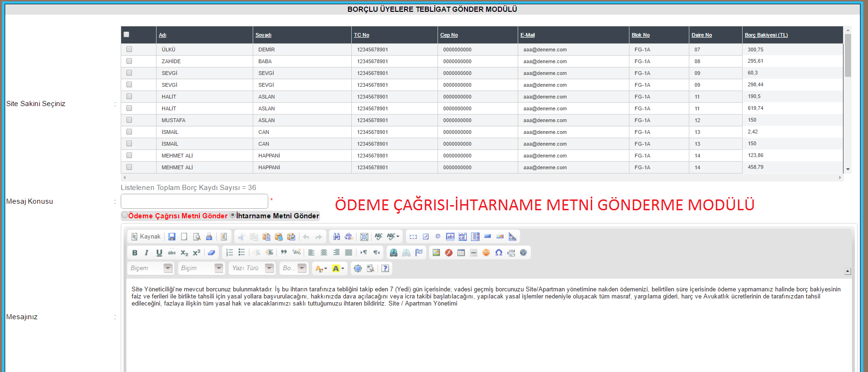The width and height of the screenshot is (868, 372).
Task: Click the Save icon next to Kaynak
Action: (x=172, y=237)
